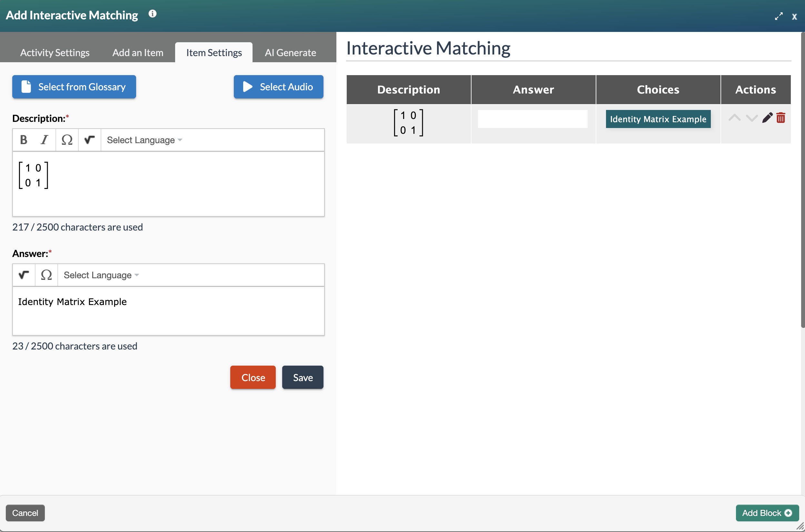Add a new block
805x532 pixels.
pos(767,513)
